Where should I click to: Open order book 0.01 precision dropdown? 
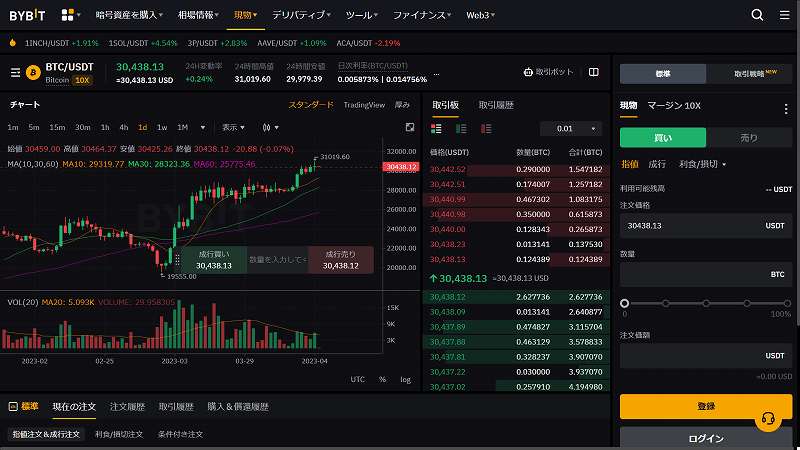570,129
